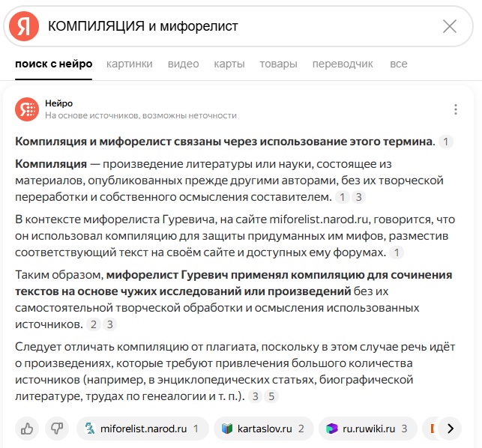Like the answer with thumbs up
The image size is (482, 448).
[x=27, y=429]
